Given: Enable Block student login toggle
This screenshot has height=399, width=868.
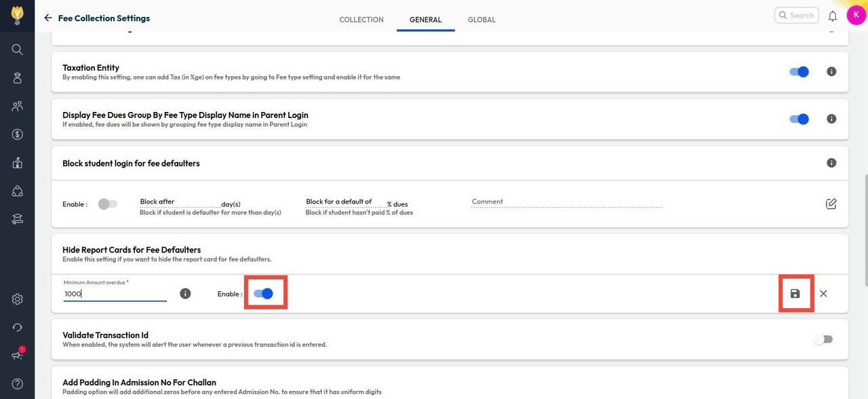Looking at the screenshot, I should [x=107, y=204].
